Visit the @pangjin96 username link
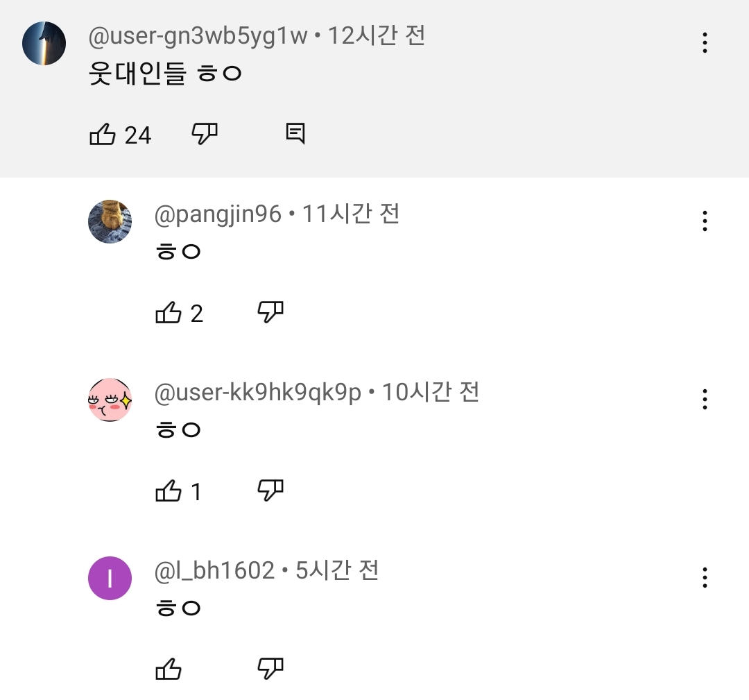This screenshot has height=700, width=749. tap(218, 214)
